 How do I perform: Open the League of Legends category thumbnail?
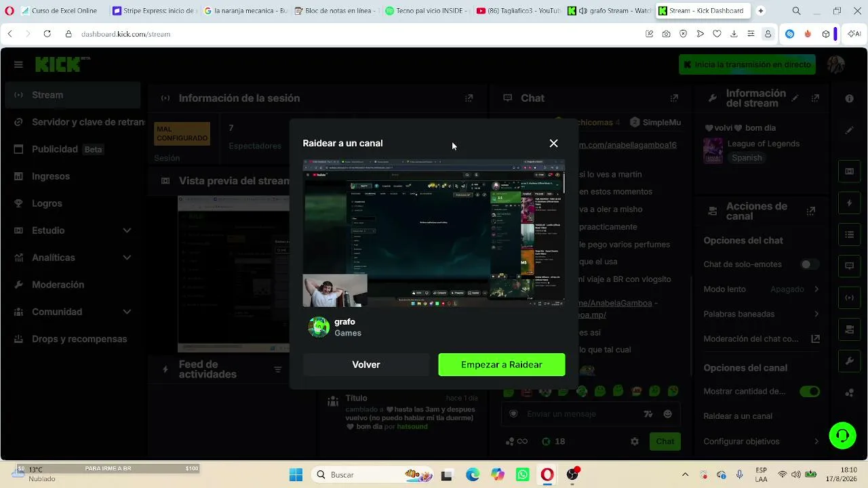[713, 150]
